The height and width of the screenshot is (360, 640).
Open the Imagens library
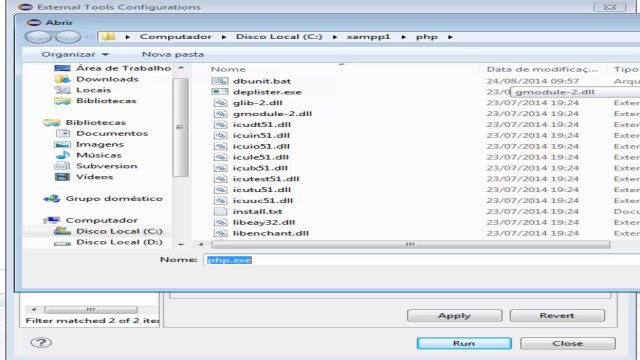click(x=100, y=144)
